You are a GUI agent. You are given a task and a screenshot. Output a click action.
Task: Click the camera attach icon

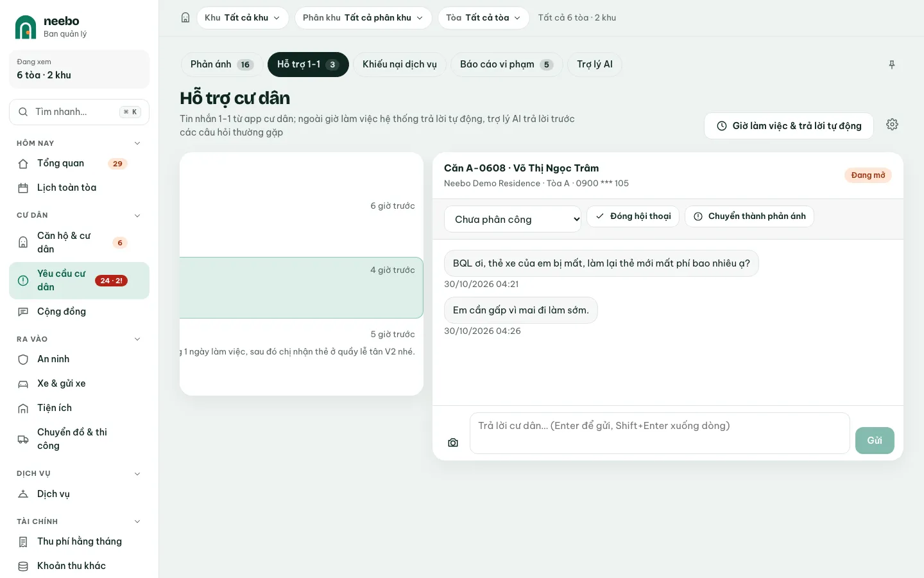pos(453,442)
